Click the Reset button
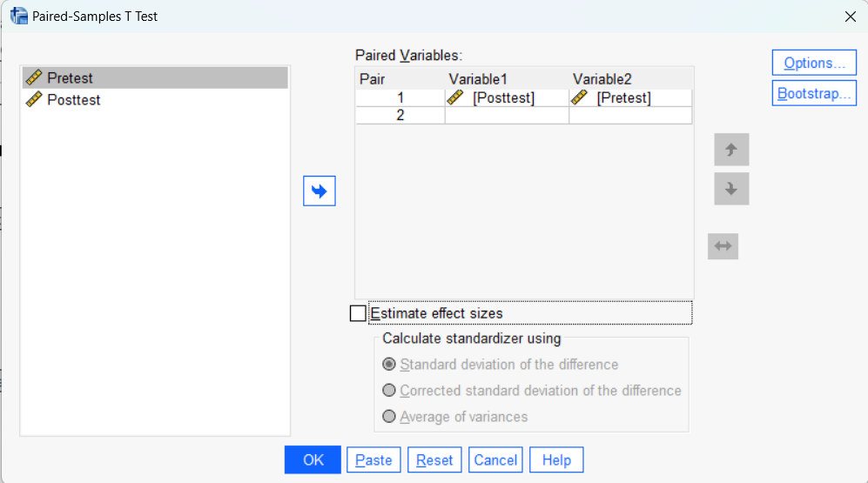Screen dimensions: 868x483 pyautogui.click(x=434, y=460)
